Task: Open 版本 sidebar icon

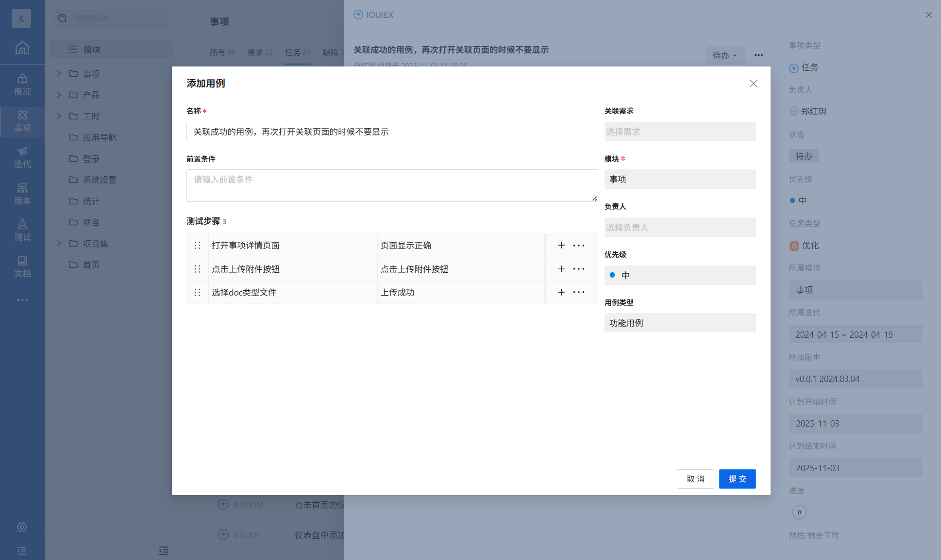Action: 22,194
